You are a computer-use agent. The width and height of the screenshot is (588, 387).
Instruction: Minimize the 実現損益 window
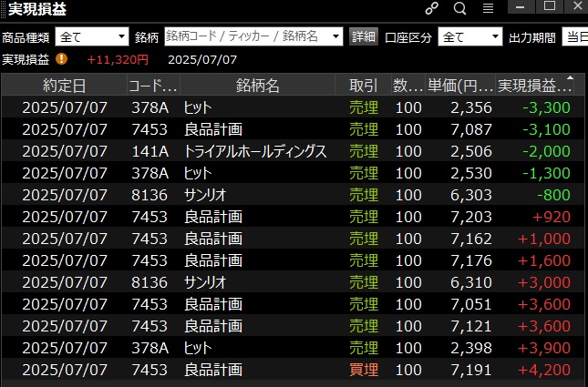pyautogui.click(x=520, y=6)
